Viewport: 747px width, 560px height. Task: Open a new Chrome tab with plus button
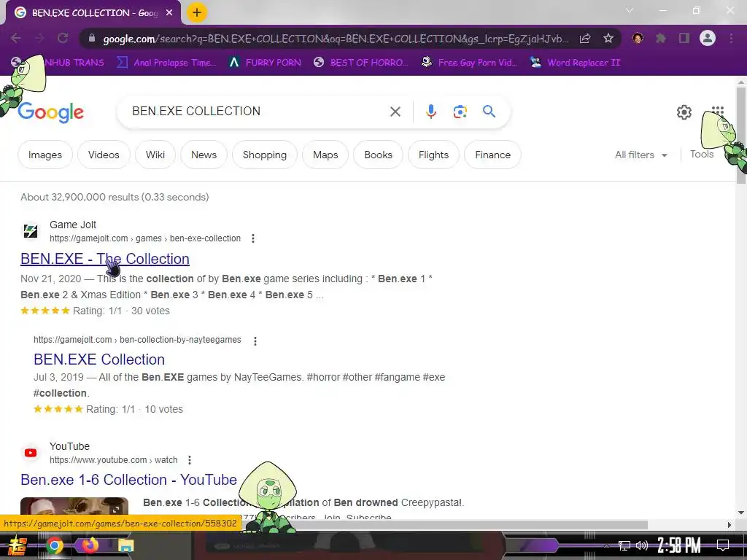click(x=197, y=13)
